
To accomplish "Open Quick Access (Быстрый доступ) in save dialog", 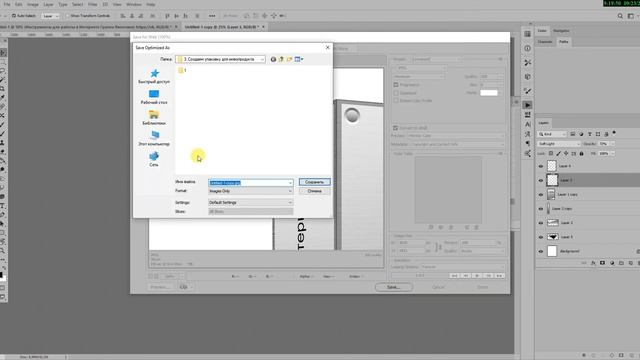I will coord(154,76).
